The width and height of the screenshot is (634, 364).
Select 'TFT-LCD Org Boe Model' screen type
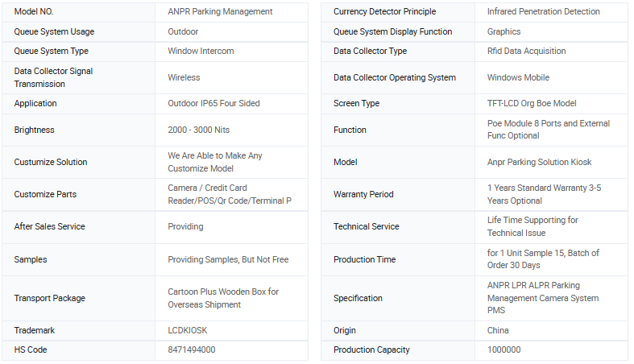[x=532, y=103]
